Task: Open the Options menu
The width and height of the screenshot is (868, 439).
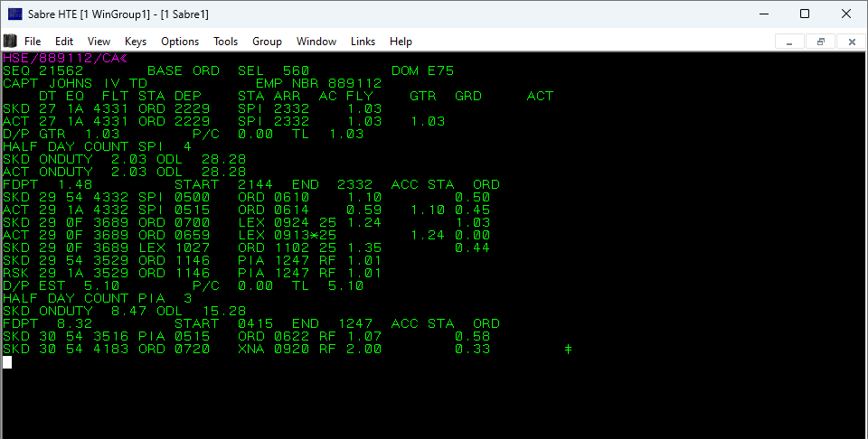Action: (x=180, y=42)
